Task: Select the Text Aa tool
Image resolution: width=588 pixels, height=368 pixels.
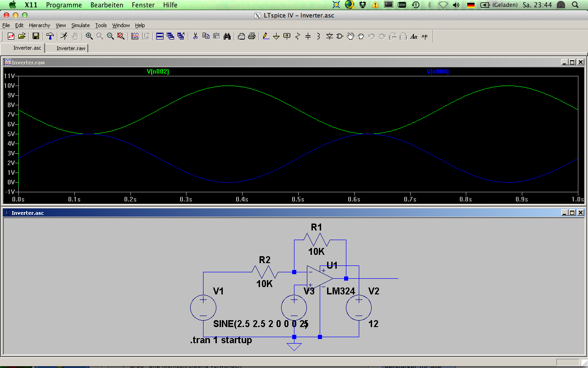Action: [x=414, y=36]
